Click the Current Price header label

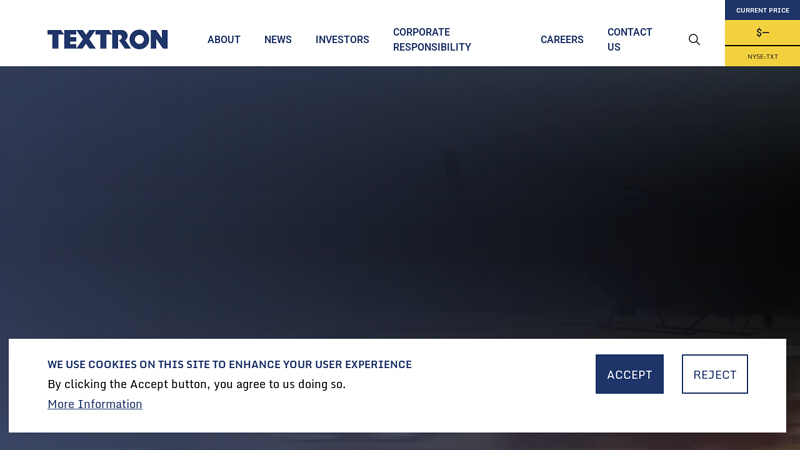[762, 10]
